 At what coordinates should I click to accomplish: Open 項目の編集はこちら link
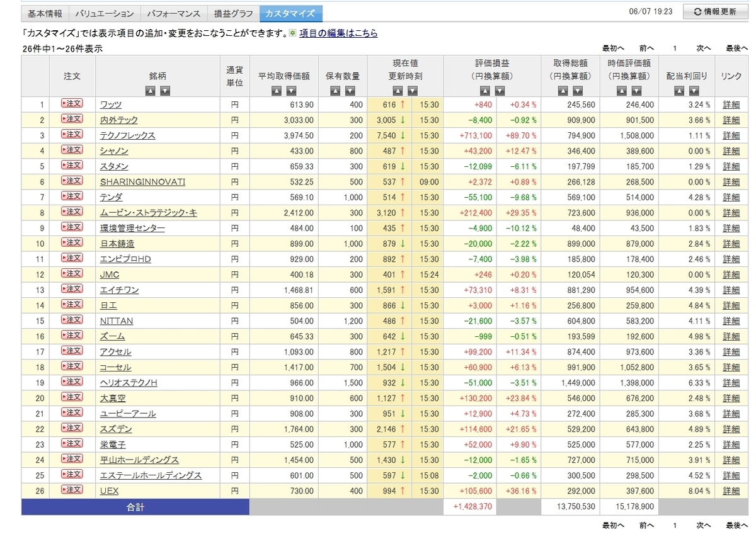(338, 33)
